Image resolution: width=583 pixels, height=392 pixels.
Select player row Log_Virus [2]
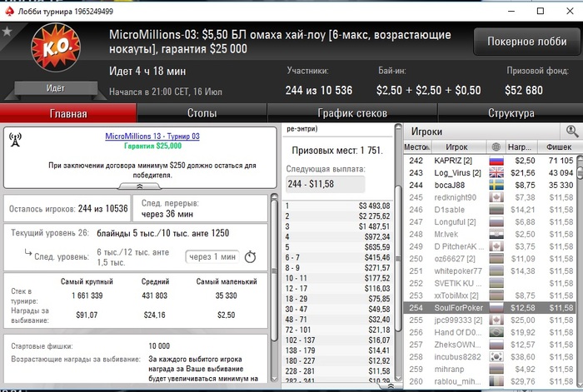pos(490,173)
